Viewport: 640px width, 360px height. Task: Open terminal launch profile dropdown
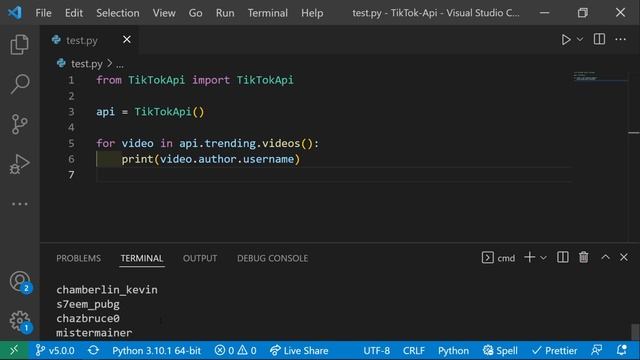(x=543, y=258)
